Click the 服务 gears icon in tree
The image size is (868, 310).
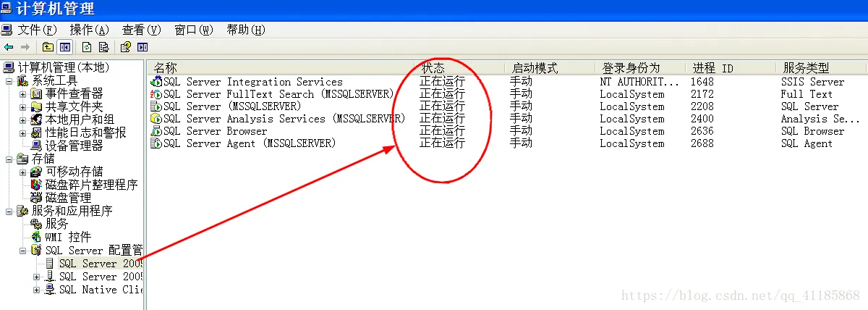pyautogui.click(x=37, y=224)
